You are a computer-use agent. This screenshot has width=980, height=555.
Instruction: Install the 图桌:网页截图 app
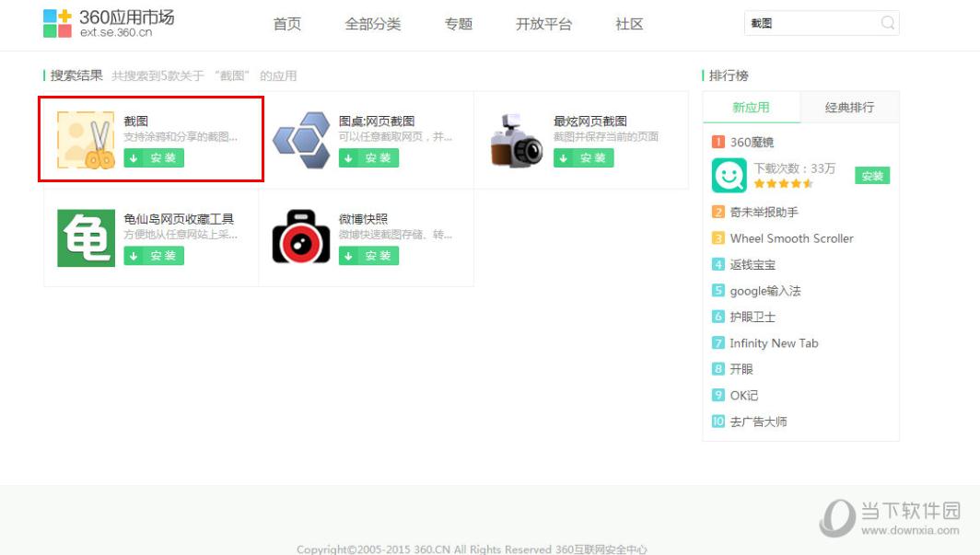point(368,158)
